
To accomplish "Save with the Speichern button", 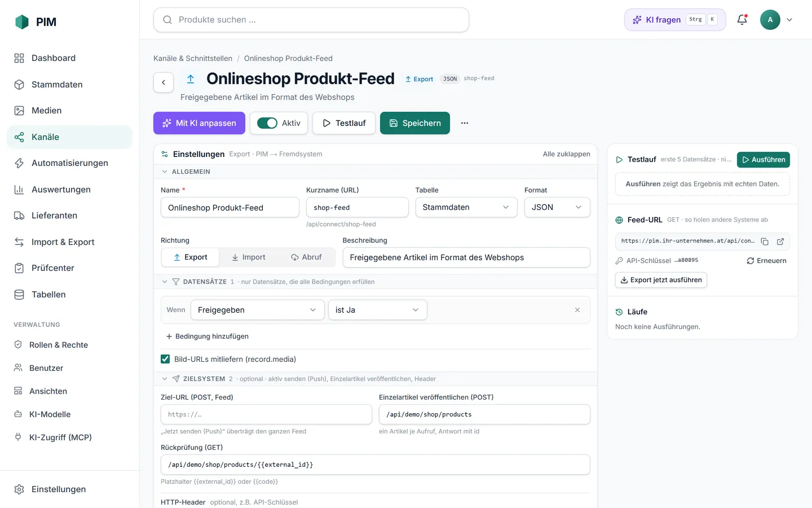I will 415,123.
